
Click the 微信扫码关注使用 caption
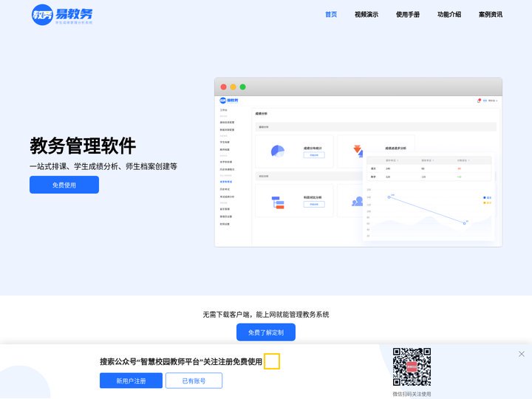[412, 394]
